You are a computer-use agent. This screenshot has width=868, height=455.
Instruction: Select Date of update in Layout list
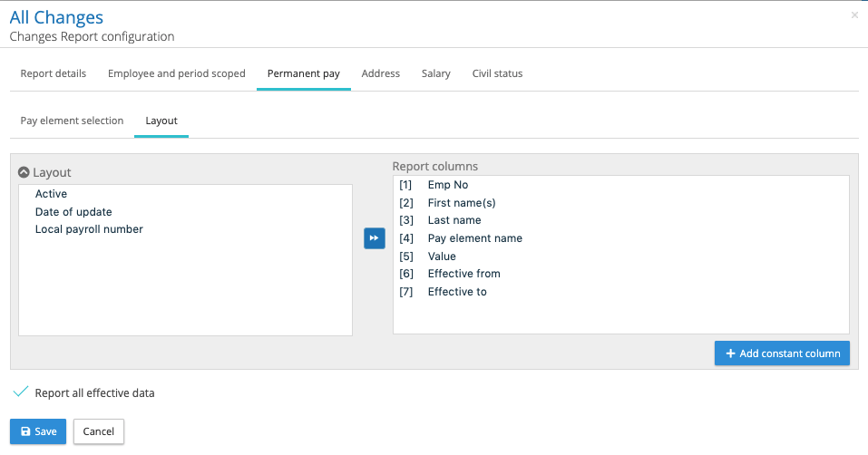point(73,212)
